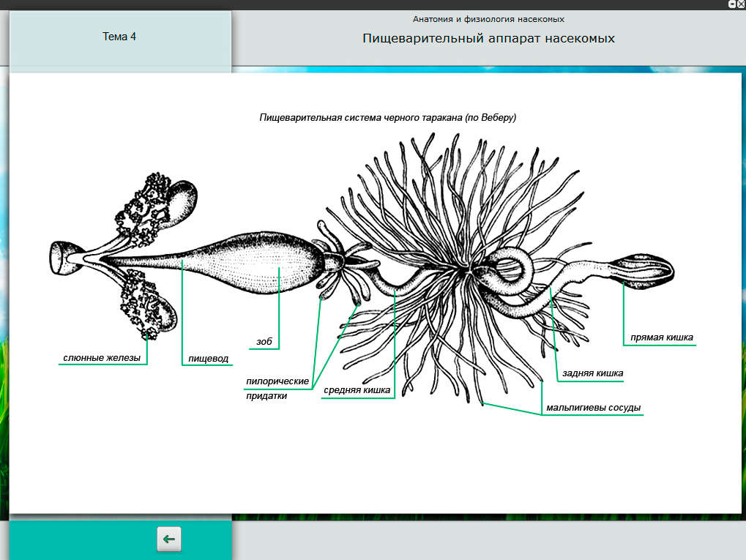Screen dimensions: 746x560
Task: Click the 'задняя кишка' label
Action: click(592, 373)
